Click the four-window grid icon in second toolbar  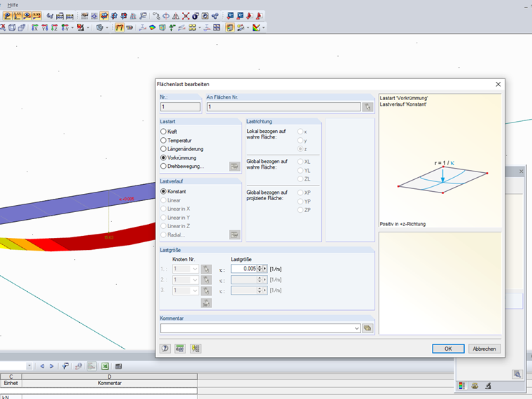(x=216, y=27)
